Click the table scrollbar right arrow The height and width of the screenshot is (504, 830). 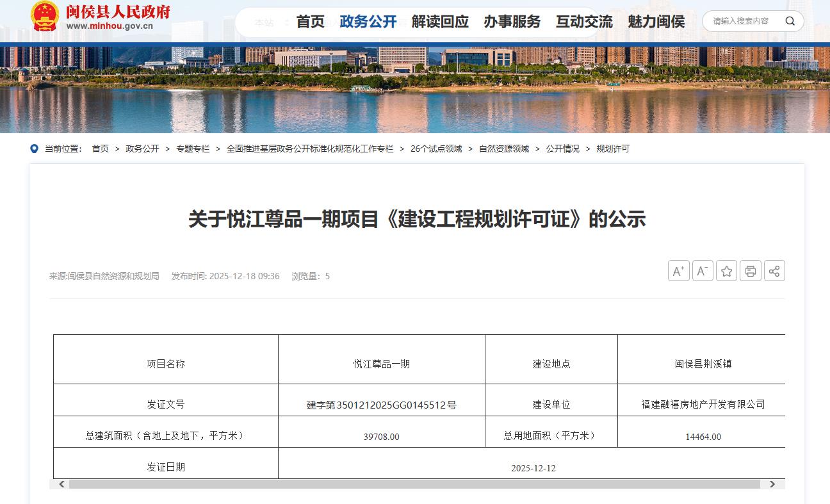point(772,484)
